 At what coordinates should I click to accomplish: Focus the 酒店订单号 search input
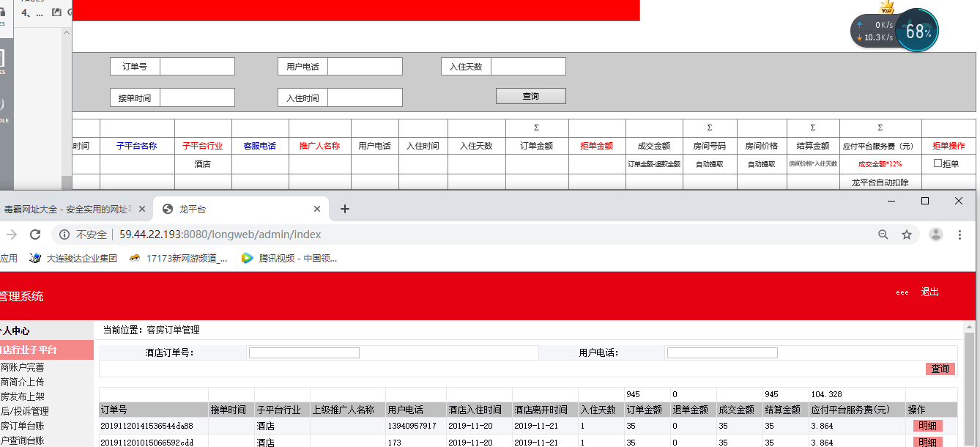pyautogui.click(x=304, y=352)
